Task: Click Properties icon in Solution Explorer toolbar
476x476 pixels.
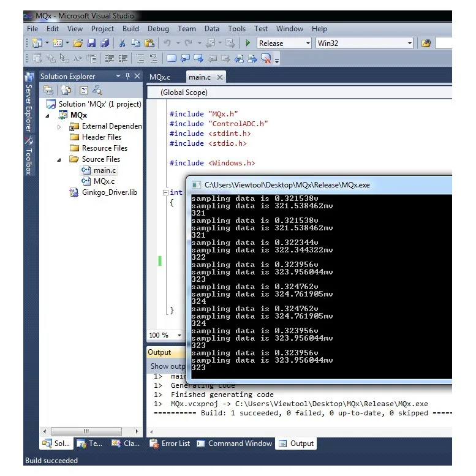Action: (x=48, y=90)
